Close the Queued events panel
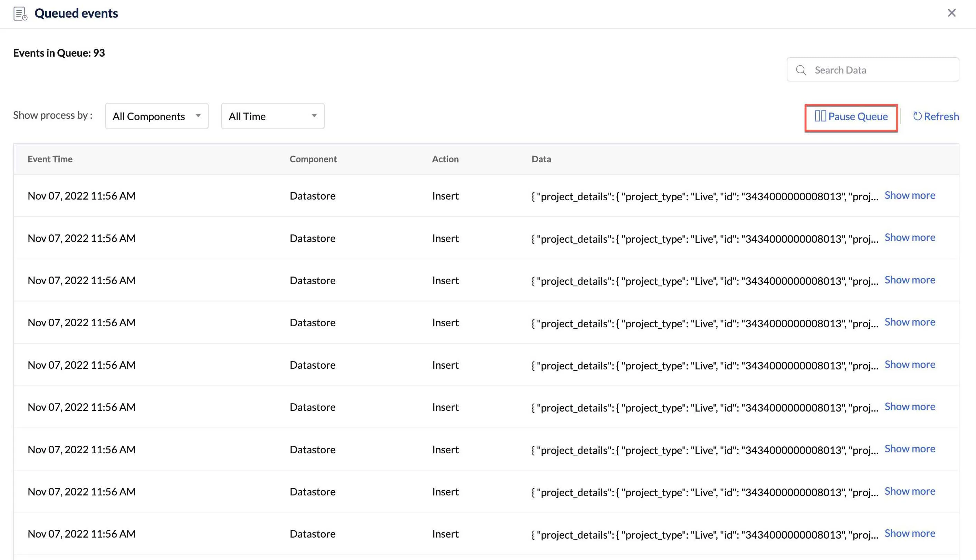Screen dimensions: 976x560 (x=951, y=13)
